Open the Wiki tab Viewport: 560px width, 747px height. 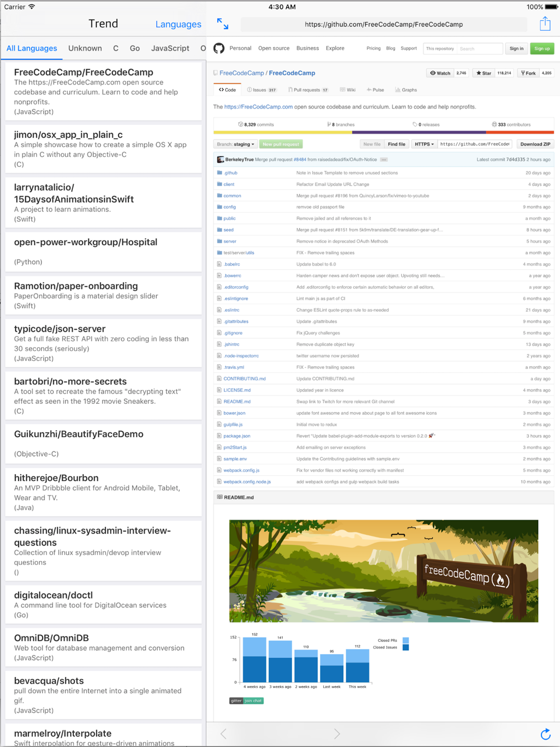click(x=348, y=90)
